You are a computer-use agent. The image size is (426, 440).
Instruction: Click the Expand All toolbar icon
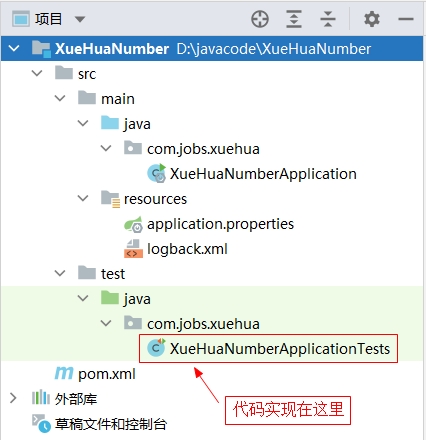point(294,19)
